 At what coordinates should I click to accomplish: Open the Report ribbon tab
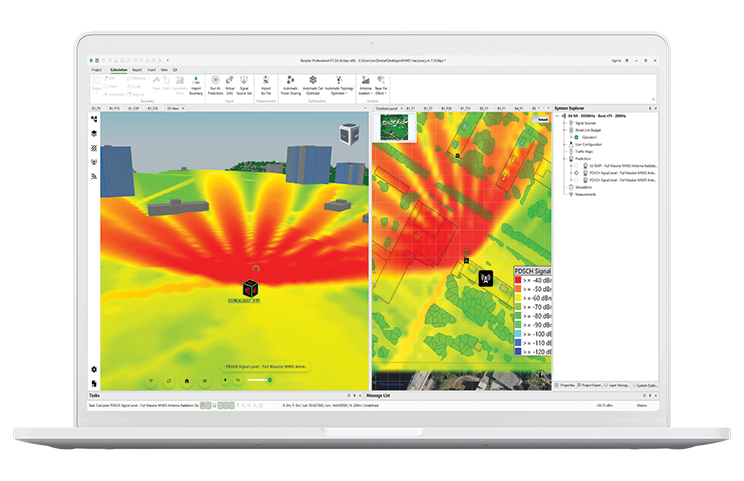tap(137, 70)
